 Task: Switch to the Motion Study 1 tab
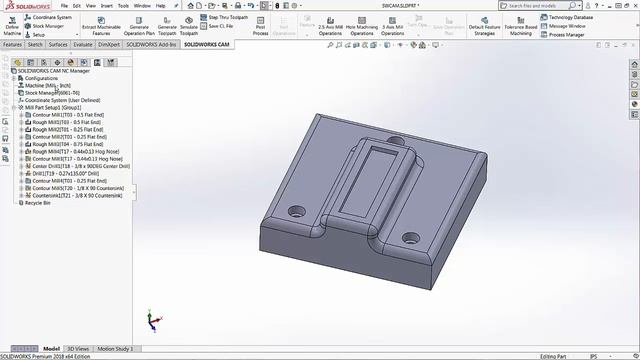click(x=115, y=349)
